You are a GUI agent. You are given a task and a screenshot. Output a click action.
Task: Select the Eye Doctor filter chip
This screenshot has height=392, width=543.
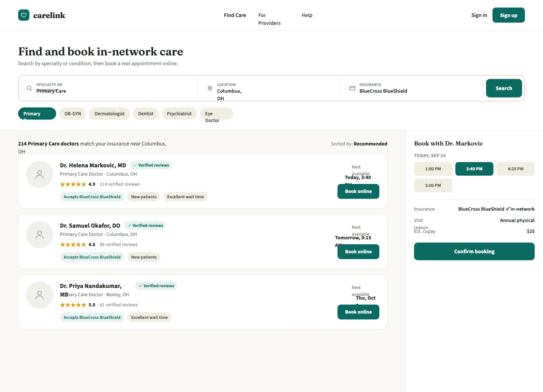(216, 113)
